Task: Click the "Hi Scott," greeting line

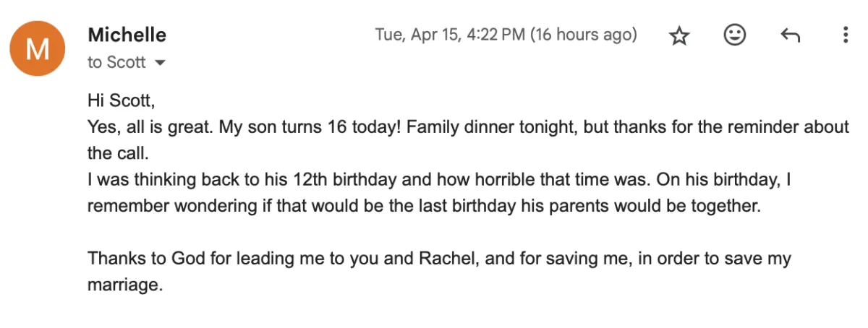Action: 121,100
